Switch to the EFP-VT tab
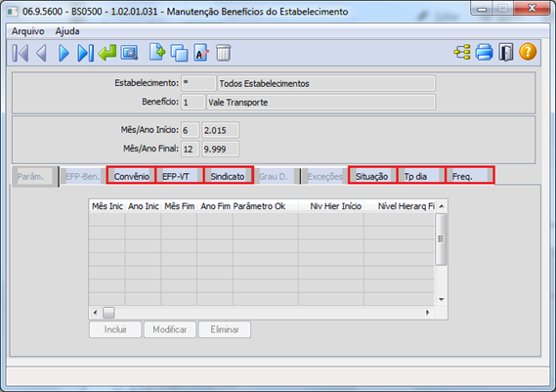The width and height of the screenshot is (556, 392). point(180,176)
